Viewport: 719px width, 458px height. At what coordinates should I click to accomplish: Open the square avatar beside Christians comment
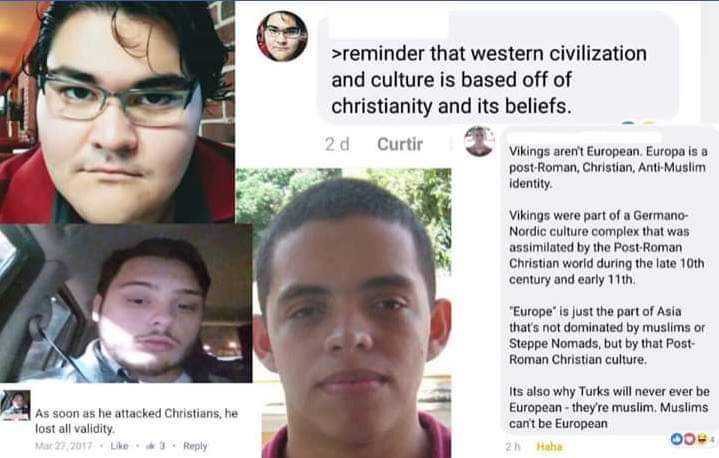coord(16,405)
